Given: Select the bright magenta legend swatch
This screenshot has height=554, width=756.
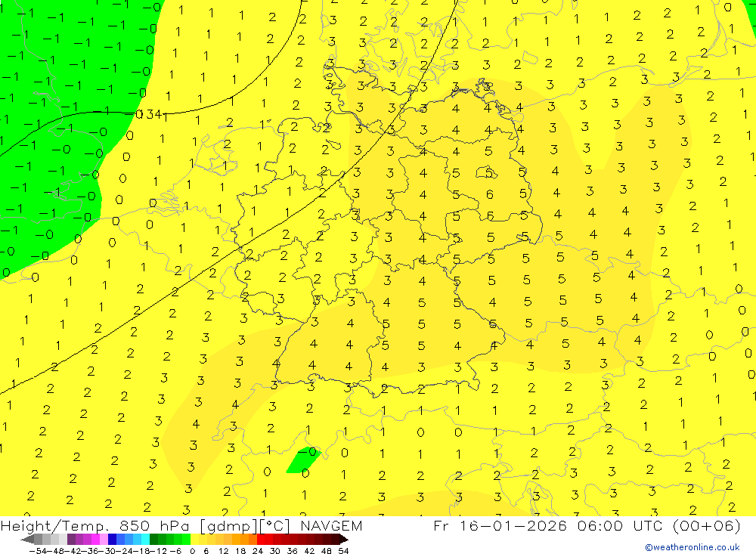Looking at the screenshot, I should [95, 540].
